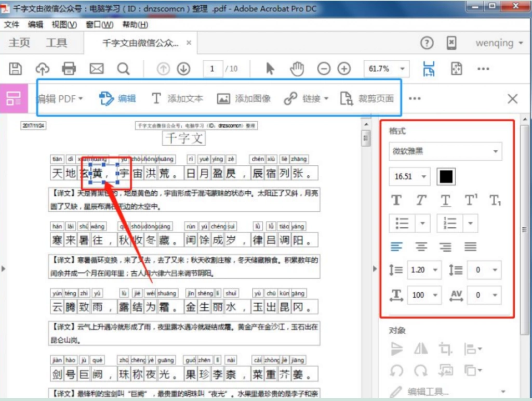
Task: Toggle underline text style
Action: (445, 200)
